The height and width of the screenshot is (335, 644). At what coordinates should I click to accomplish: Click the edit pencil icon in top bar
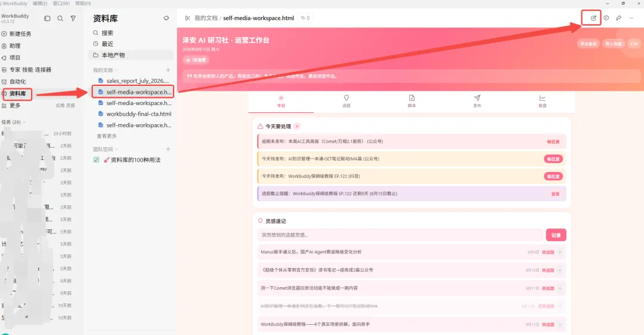point(593,18)
